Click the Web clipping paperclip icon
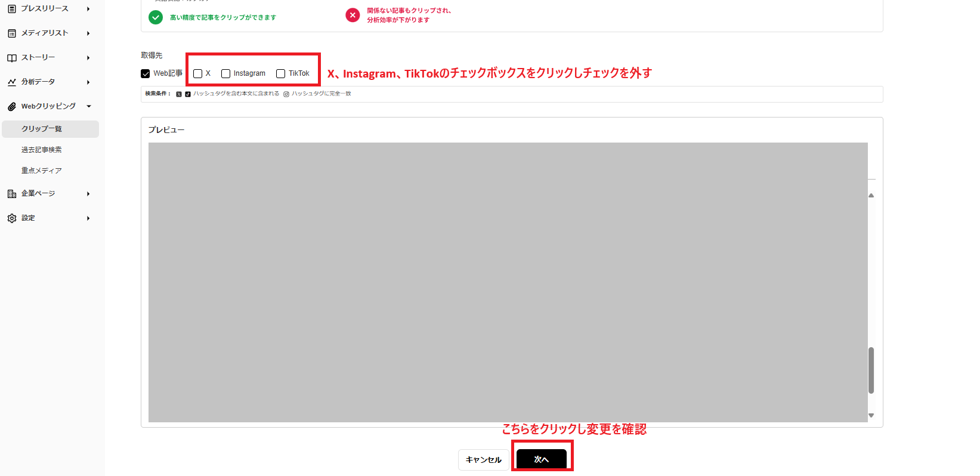 [12, 107]
